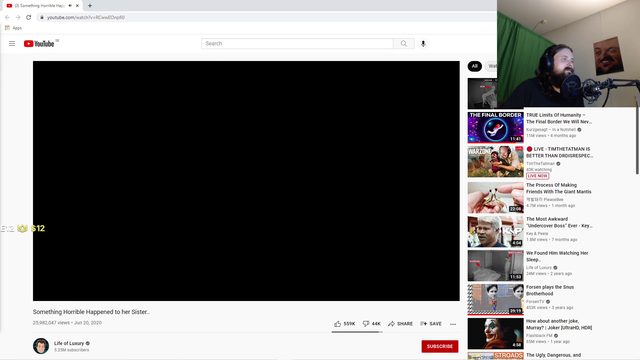Open Key & Peele Undercover Boss thumbnail
The image size is (640, 360).
pyautogui.click(x=496, y=231)
